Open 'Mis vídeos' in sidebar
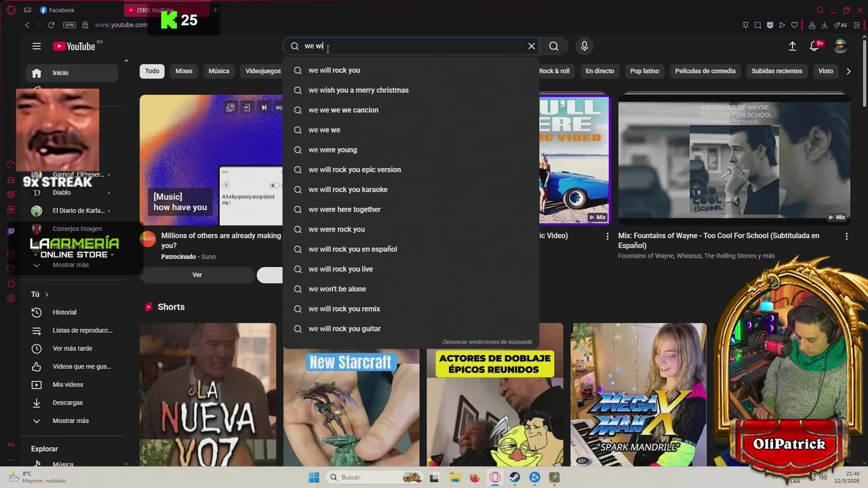This screenshot has width=868, height=488. click(x=72, y=385)
